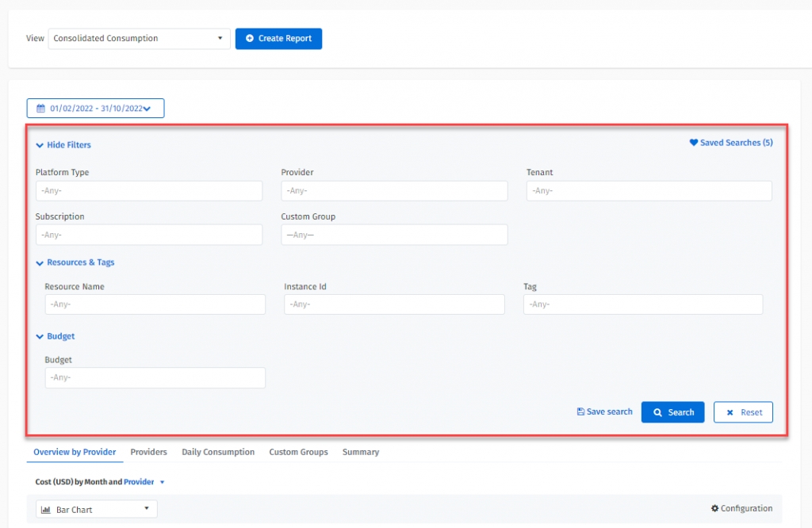Switch to the Daily Consumption tab

click(x=218, y=452)
